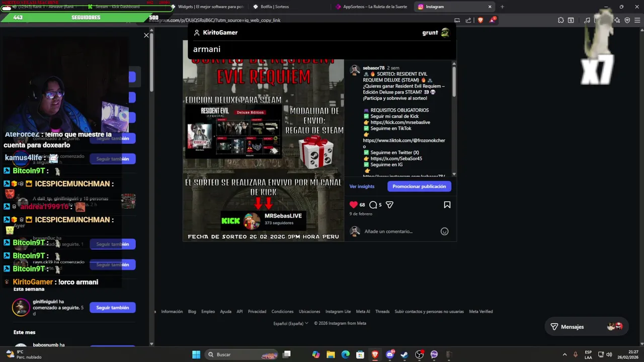Click the Ver insights link

(x=362, y=186)
